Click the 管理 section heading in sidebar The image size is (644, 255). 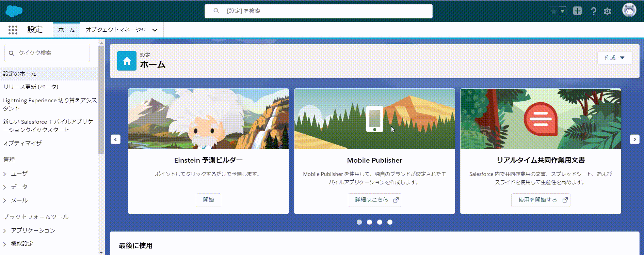[x=9, y=160]
